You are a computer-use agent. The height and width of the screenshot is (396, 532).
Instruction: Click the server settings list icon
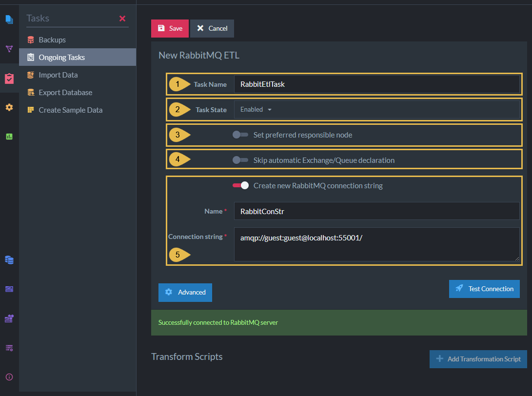9,348
